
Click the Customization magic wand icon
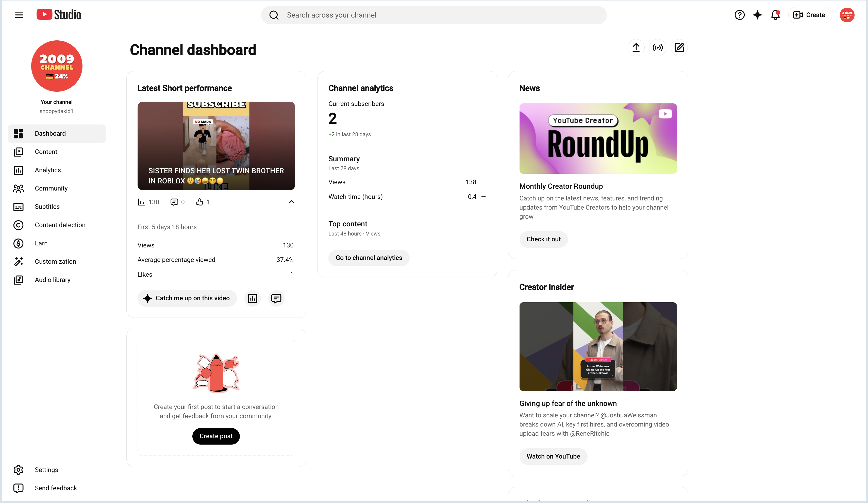[x=18, y=261]
